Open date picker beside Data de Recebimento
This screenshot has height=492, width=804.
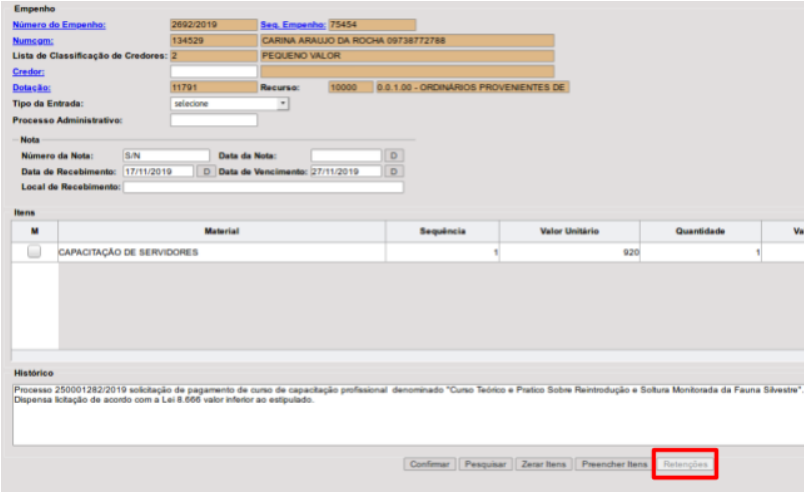(x=205, y=172)
